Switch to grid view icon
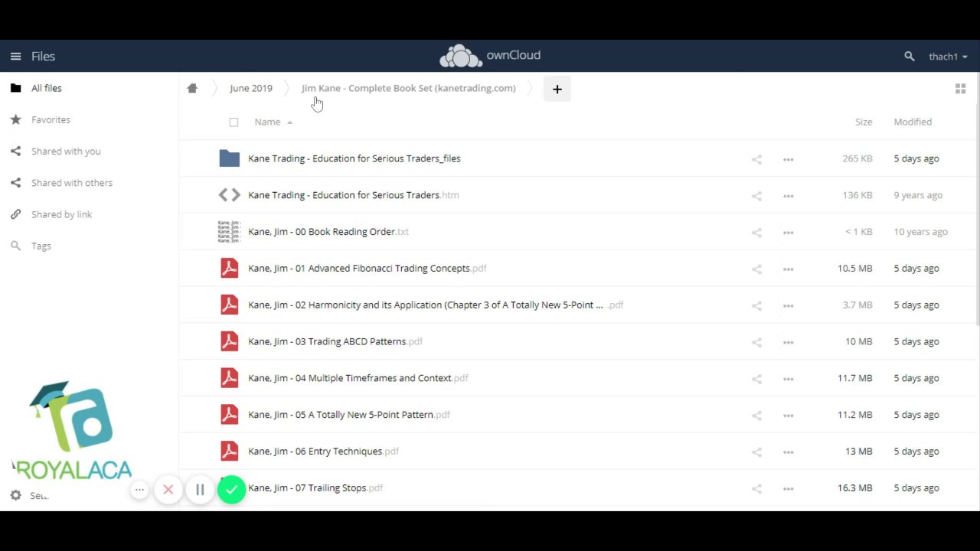 pos(960,89)
